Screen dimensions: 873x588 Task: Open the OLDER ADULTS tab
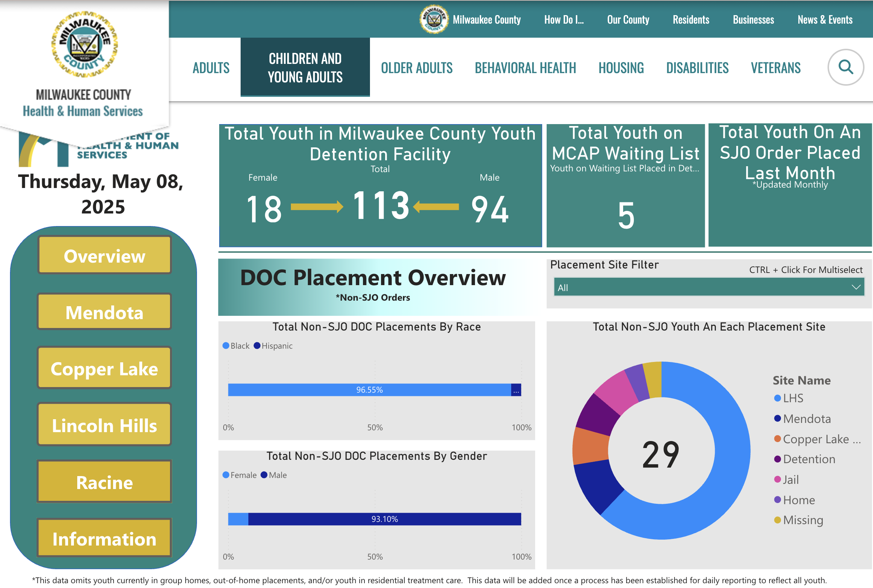pos(417,68)
